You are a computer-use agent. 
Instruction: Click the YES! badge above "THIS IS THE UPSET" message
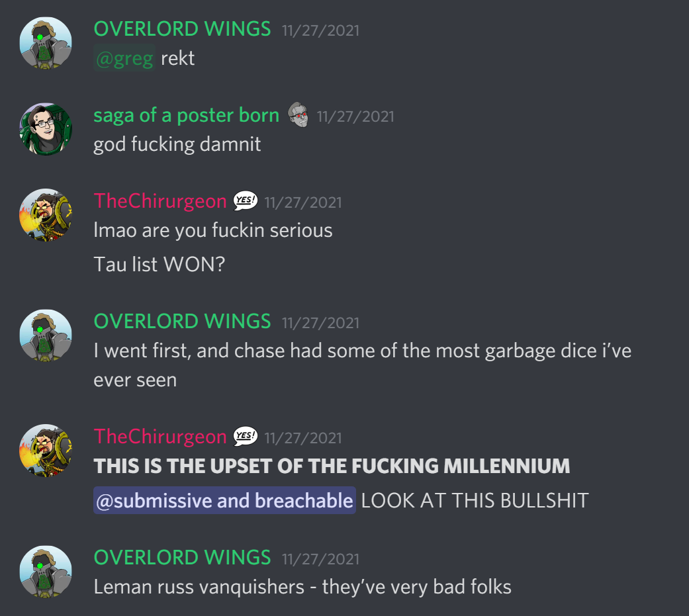245,436
